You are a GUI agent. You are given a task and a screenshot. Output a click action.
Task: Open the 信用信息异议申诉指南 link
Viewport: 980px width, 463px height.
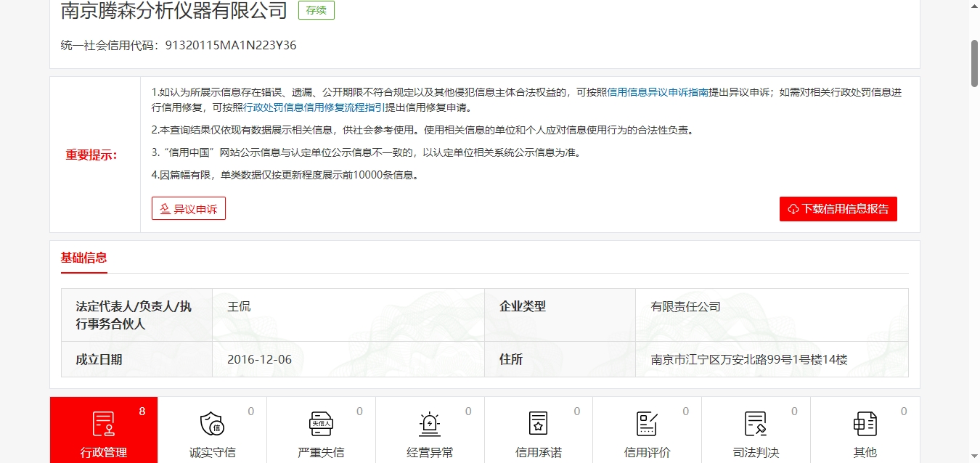coord(658,92)
